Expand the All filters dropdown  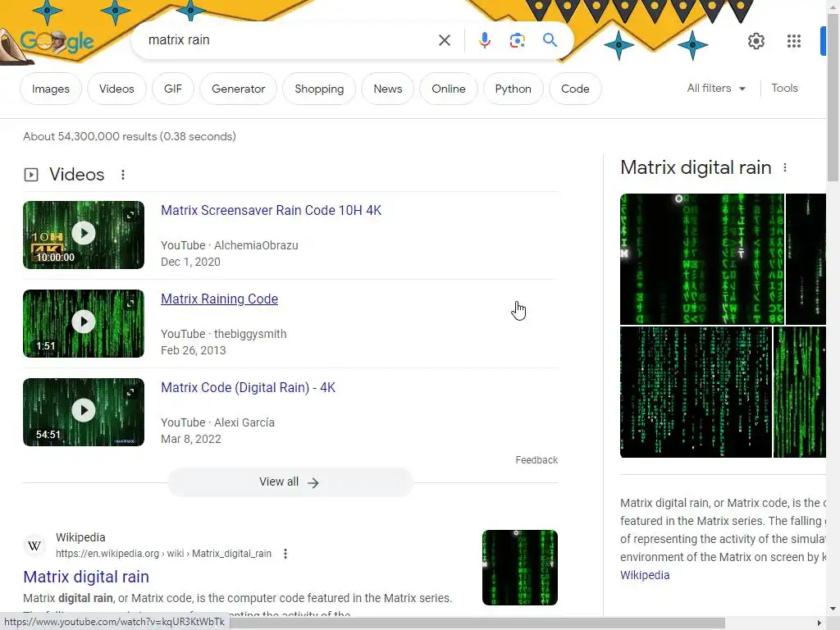tap(716, 89)
